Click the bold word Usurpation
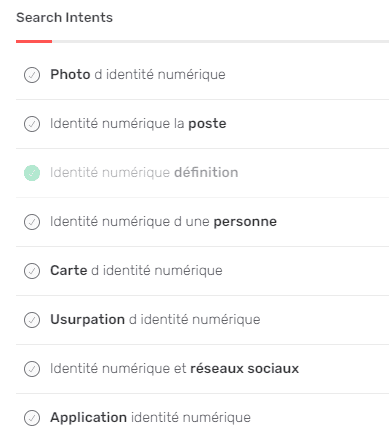 click(87, 320)
